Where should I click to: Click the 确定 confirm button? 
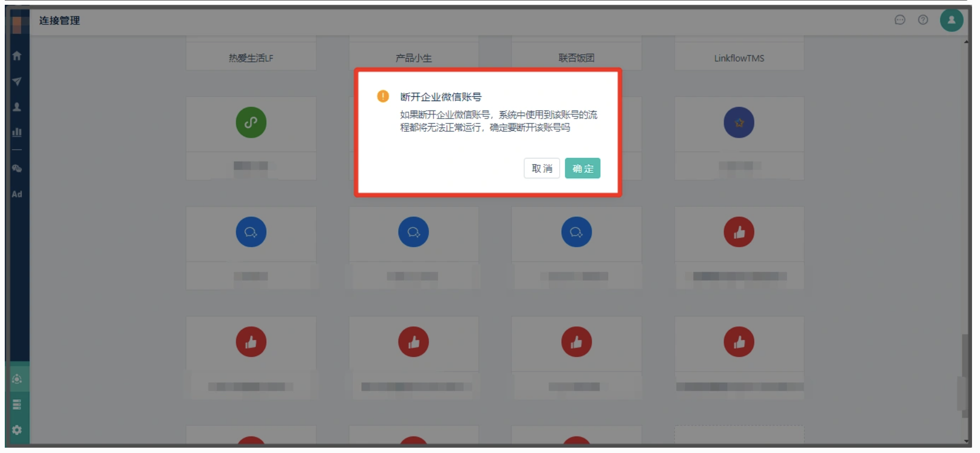point(582,169)
